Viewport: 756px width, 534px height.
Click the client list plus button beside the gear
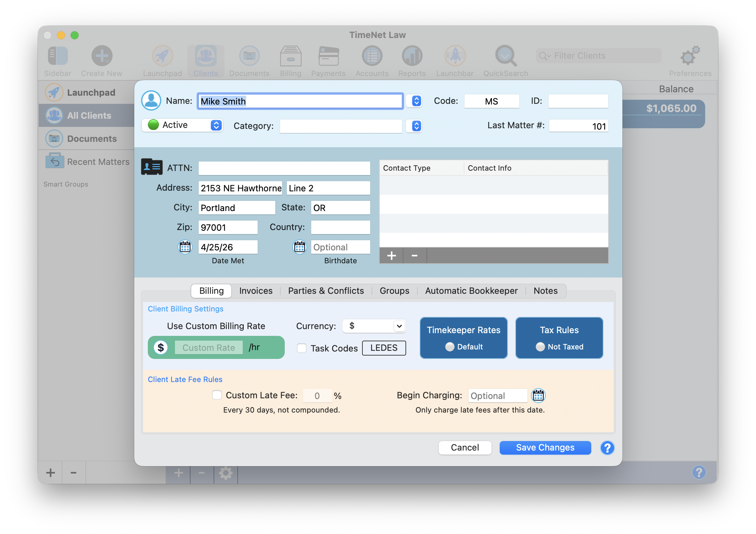pyautogui.click(x=178, y=473)
